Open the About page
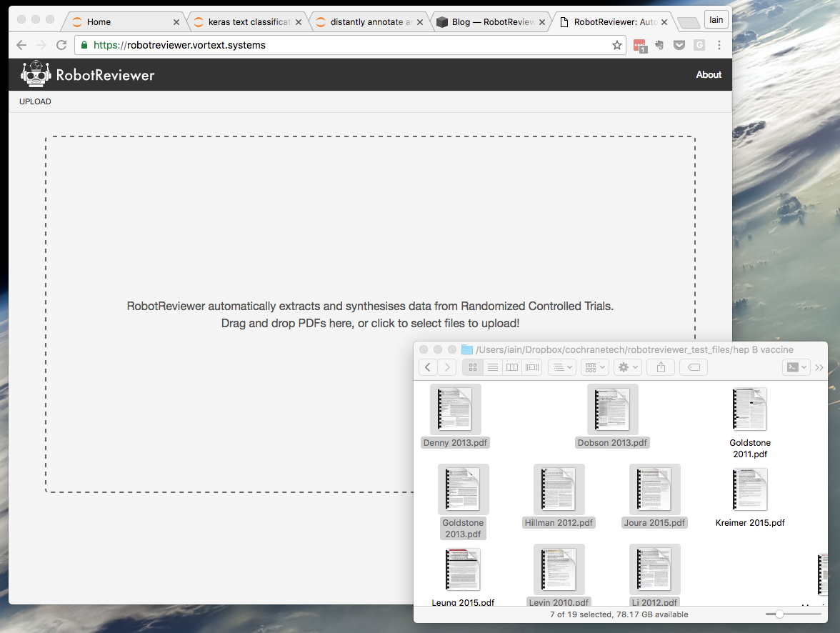Image resolution: width=840 pixels, height=633 pixels. click(709, 74)
